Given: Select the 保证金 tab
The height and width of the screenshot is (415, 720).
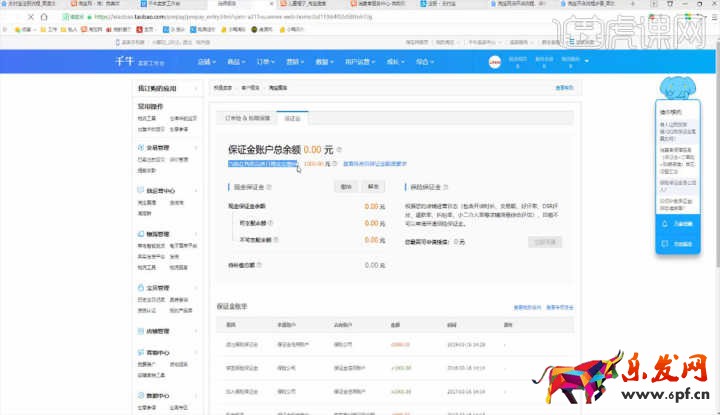Looking at the screenshot, I should point(292,117).
